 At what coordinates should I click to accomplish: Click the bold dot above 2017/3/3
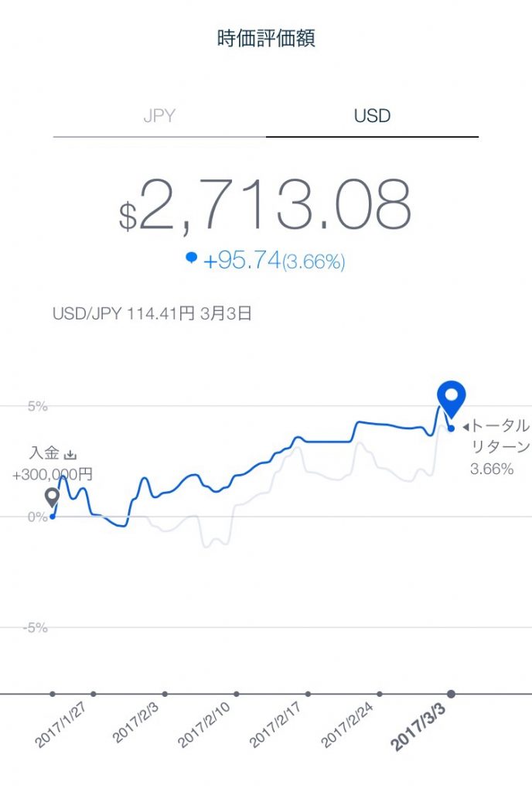[x=449, y=694]
